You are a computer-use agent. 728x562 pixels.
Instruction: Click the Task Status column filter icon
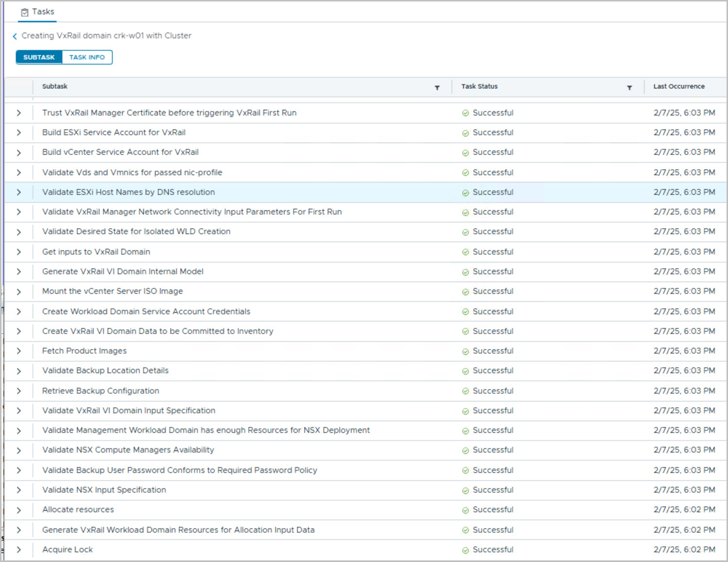pyautogui.click(x=629, y=88)
